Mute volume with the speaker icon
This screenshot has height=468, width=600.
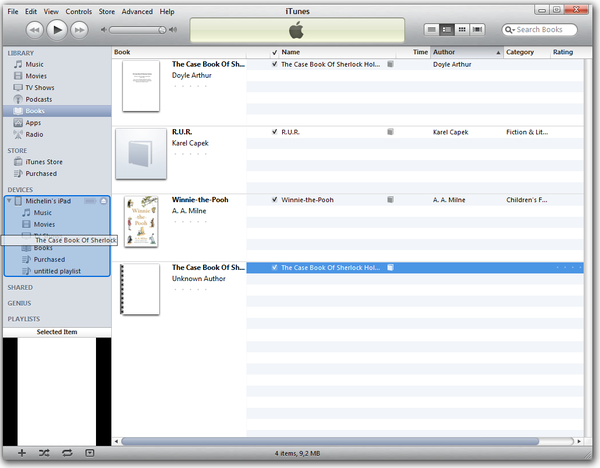pyautogui.click(x=103, y=29)
